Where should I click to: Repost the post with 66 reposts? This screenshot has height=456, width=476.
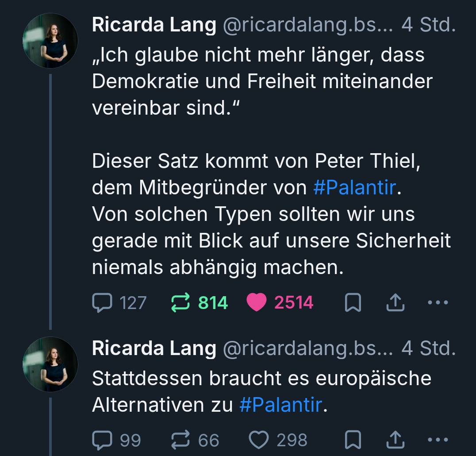[180, 440]
